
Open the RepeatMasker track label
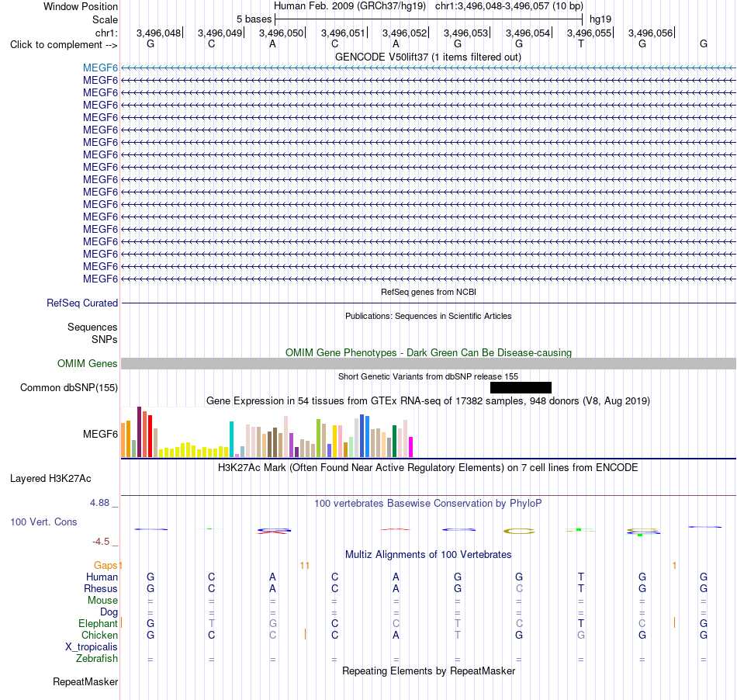(x=85, y=681)
